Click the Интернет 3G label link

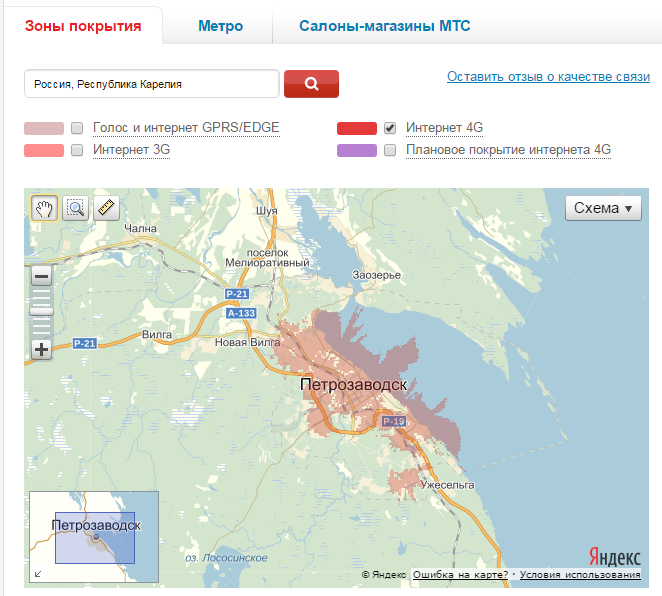tap(131, 150)
